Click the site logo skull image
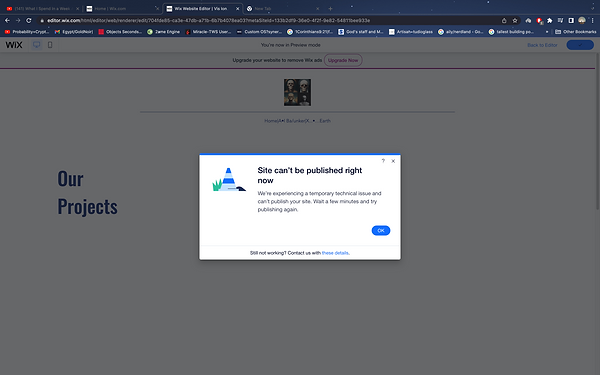The height and width of the screenshot is (375, 600). (x=297, y=92)
